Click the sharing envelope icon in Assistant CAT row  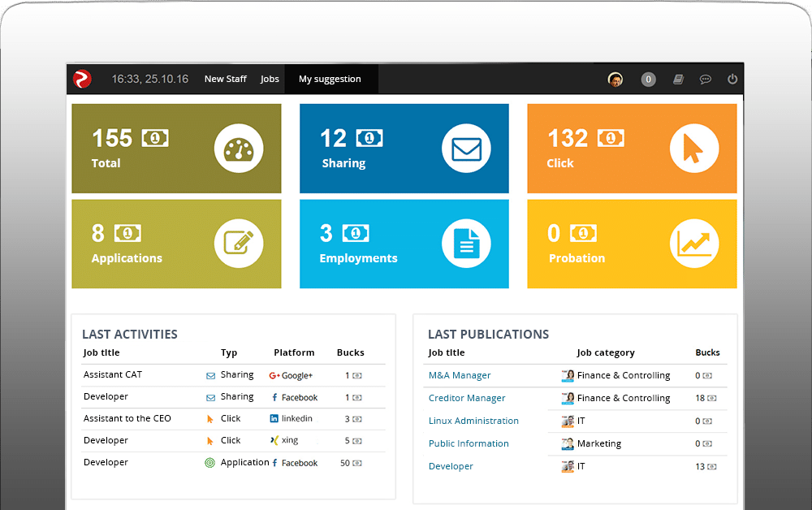[x=211, y=376]
